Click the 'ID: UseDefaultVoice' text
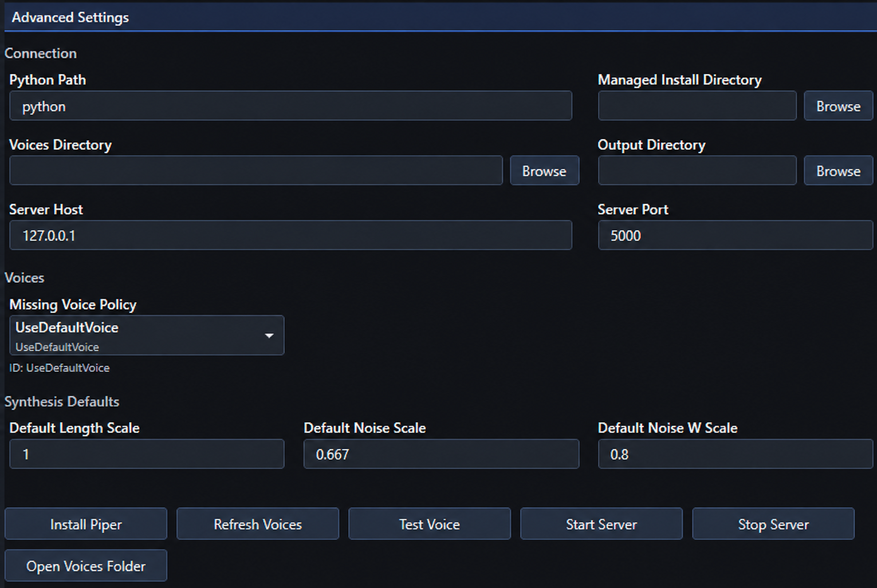The height and width of the screenshot is (588, 877). pyautogui.click(x=60, y=368)
